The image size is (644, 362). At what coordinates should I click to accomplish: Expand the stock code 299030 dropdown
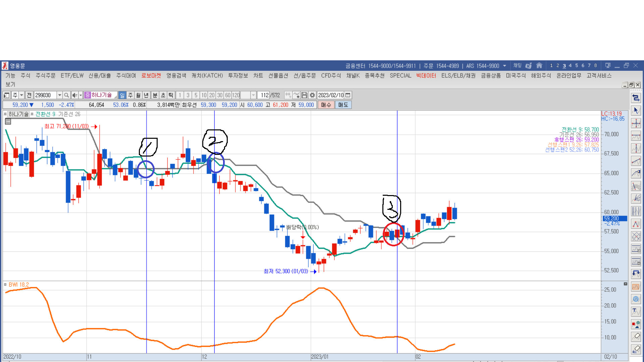[59, 95]
